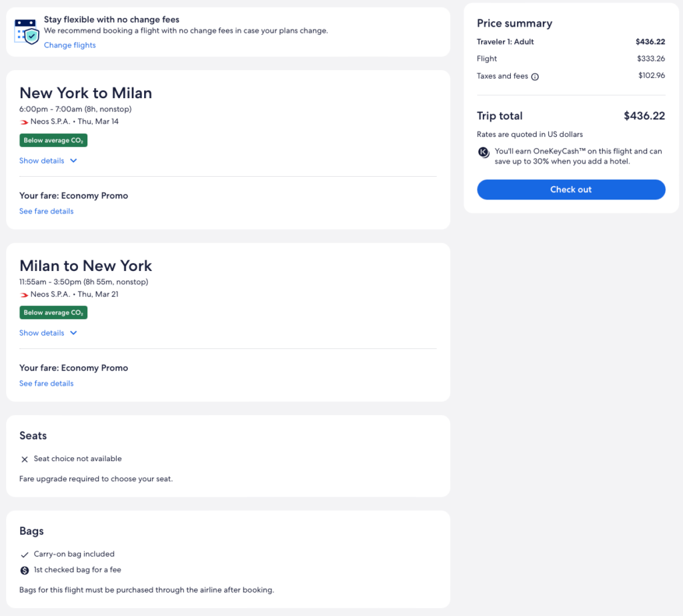Click the Trip total price $436.22
This screenshot has height=616, width=683.
coord(644,116)
